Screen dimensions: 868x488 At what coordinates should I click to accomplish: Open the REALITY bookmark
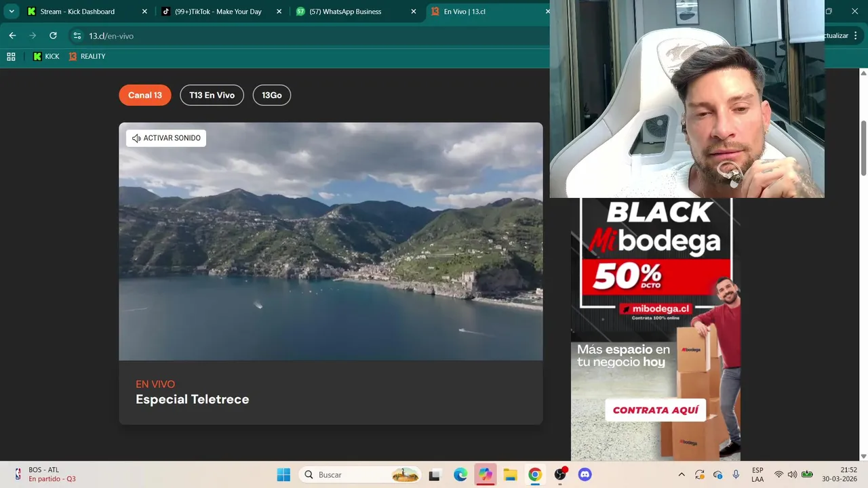pos(87,57)
